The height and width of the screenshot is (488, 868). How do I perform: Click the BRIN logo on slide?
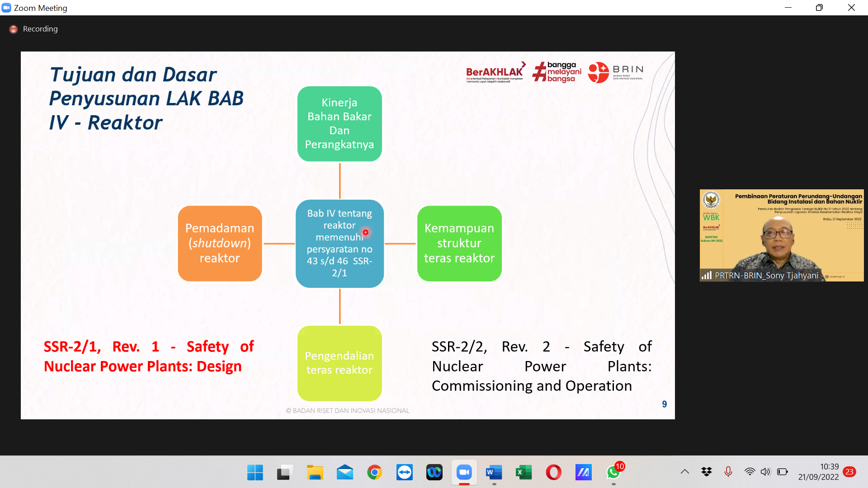pos(615,72)
